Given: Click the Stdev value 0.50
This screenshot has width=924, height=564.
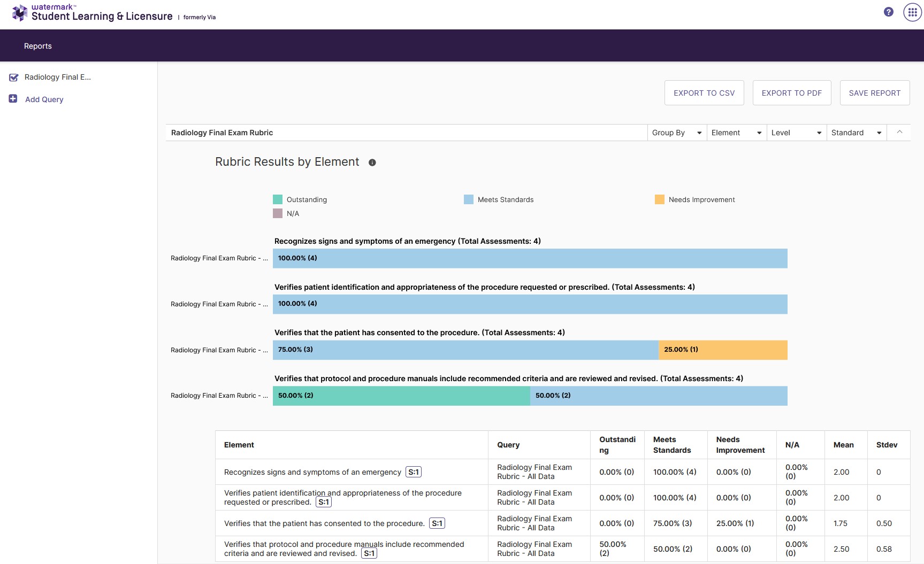Looking at the screenshot, I should pos(884,523).
